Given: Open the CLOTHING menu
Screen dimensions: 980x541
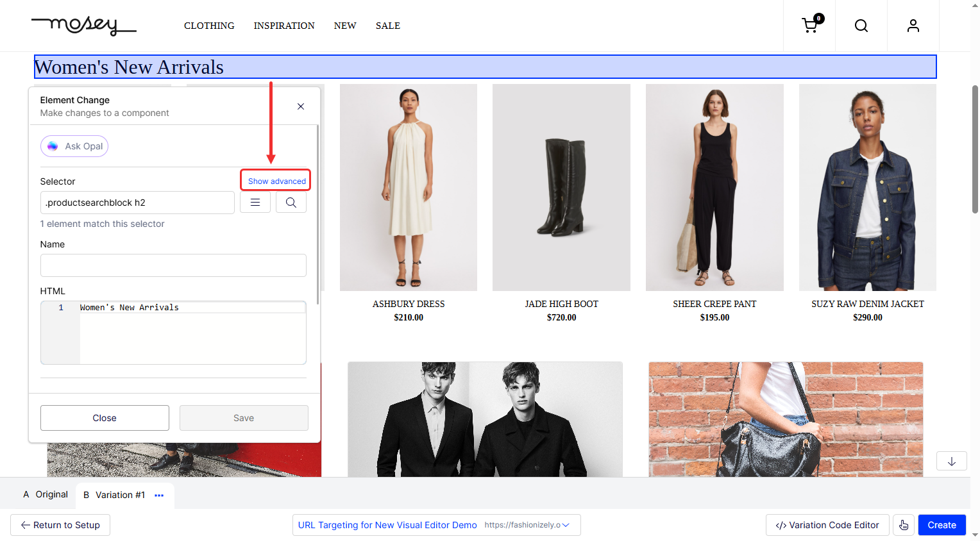Looking at the screenshot, I should (x=209, y=26).
